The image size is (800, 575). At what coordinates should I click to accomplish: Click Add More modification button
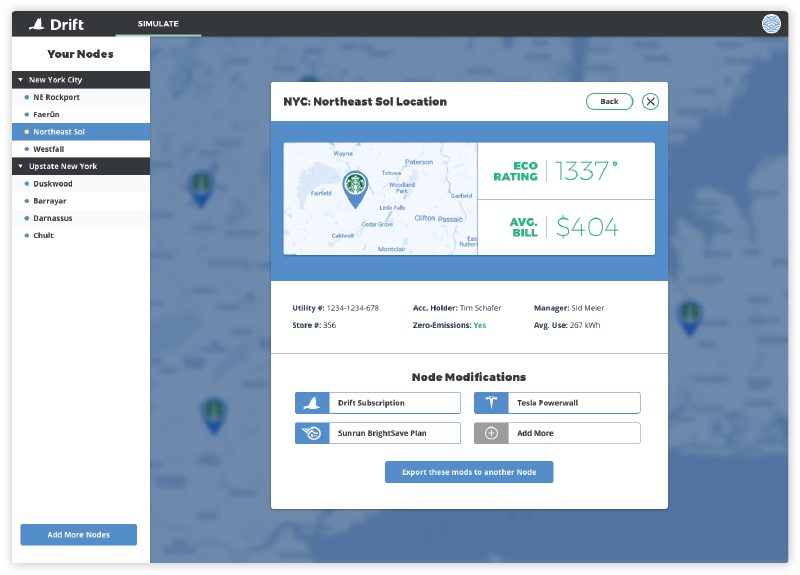click(557, 433)
